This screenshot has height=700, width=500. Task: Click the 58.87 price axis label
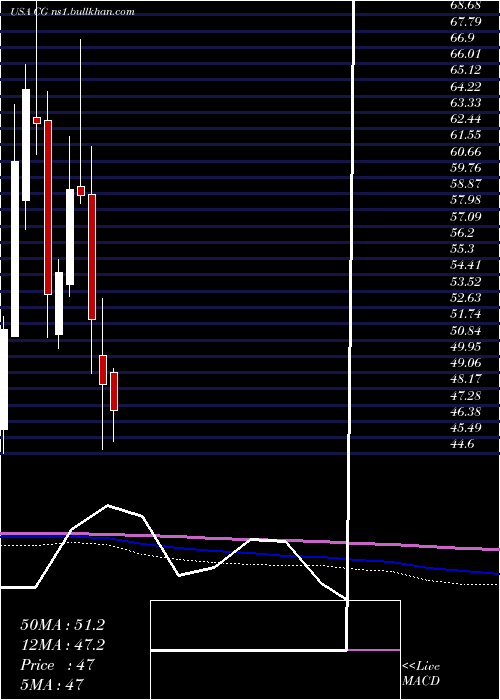pyautogui.click(x=466, y=184)
